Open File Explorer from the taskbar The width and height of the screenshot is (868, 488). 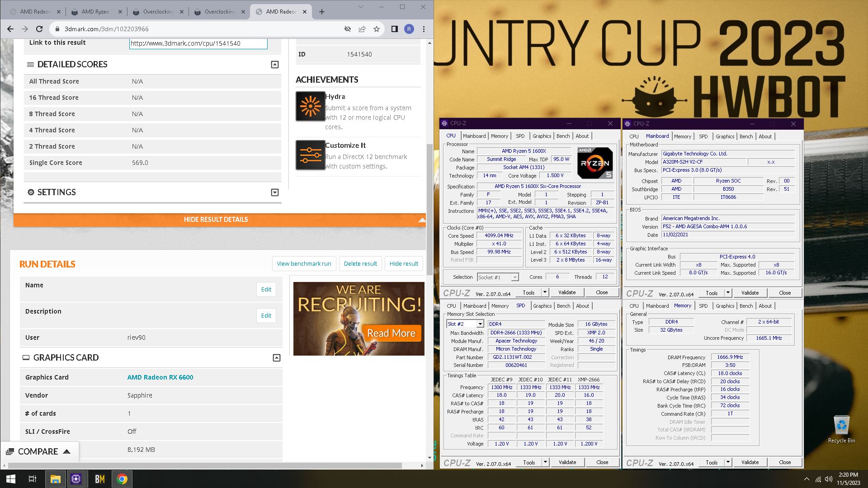pos(55,479)
